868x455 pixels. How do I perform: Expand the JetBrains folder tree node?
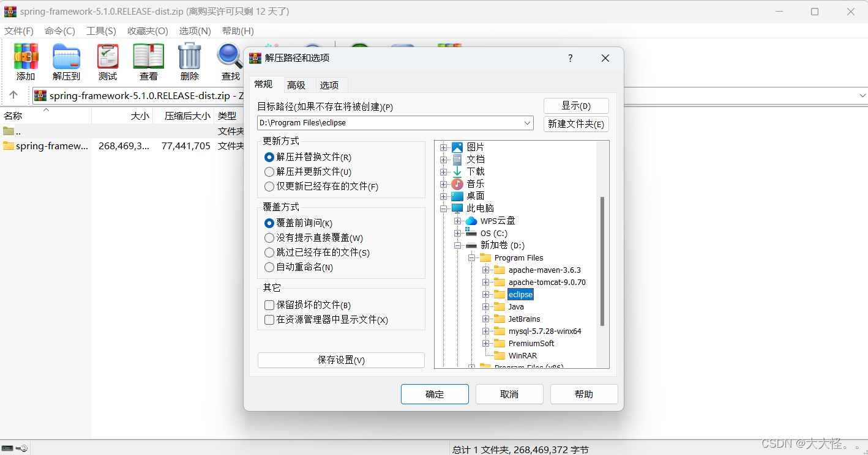[x=485, y=319]
